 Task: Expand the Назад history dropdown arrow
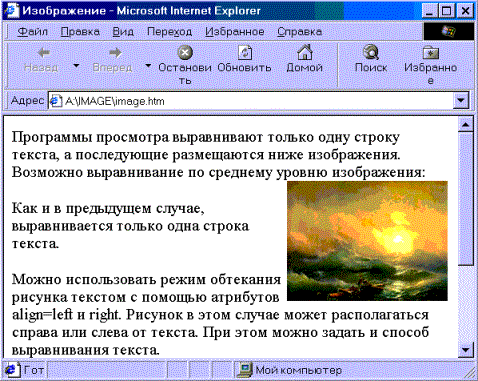coord(76,66)
